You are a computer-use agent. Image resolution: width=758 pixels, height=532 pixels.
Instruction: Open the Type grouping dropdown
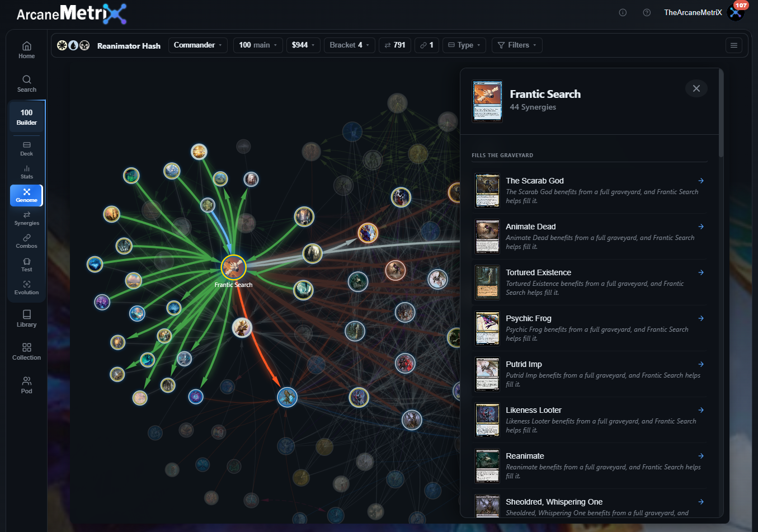point(464,45)
